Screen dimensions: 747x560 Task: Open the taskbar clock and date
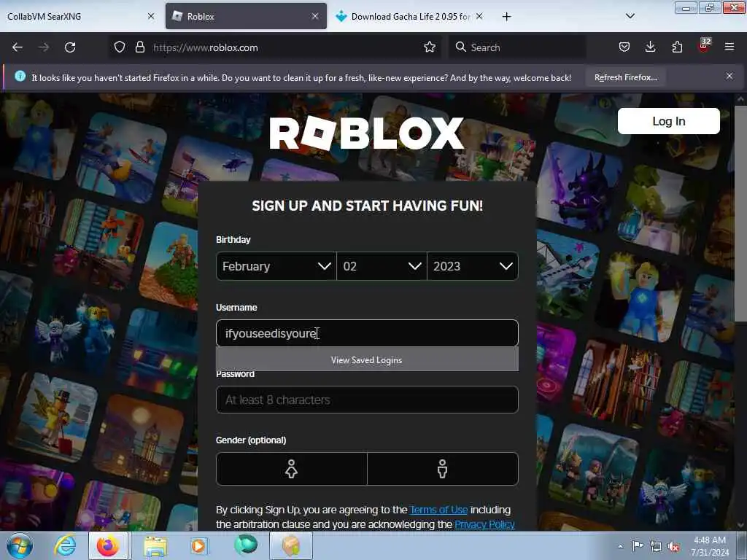tap(710, 546)
